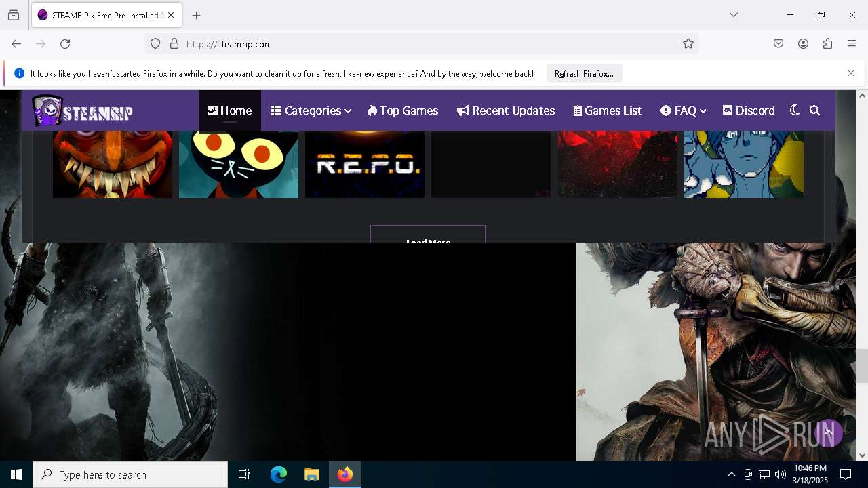
Task: Open the site search magnifier icon
Action: pyautogui.click(x=815, y=110)
